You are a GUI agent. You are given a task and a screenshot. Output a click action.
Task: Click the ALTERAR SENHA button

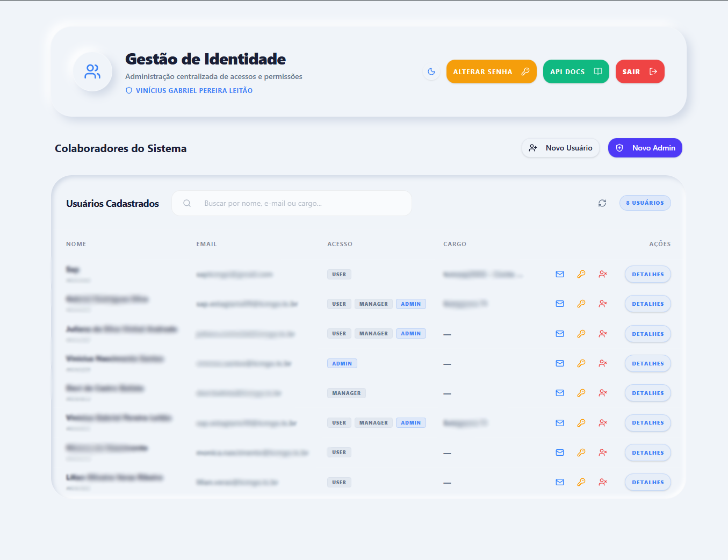tap(491, 71)
